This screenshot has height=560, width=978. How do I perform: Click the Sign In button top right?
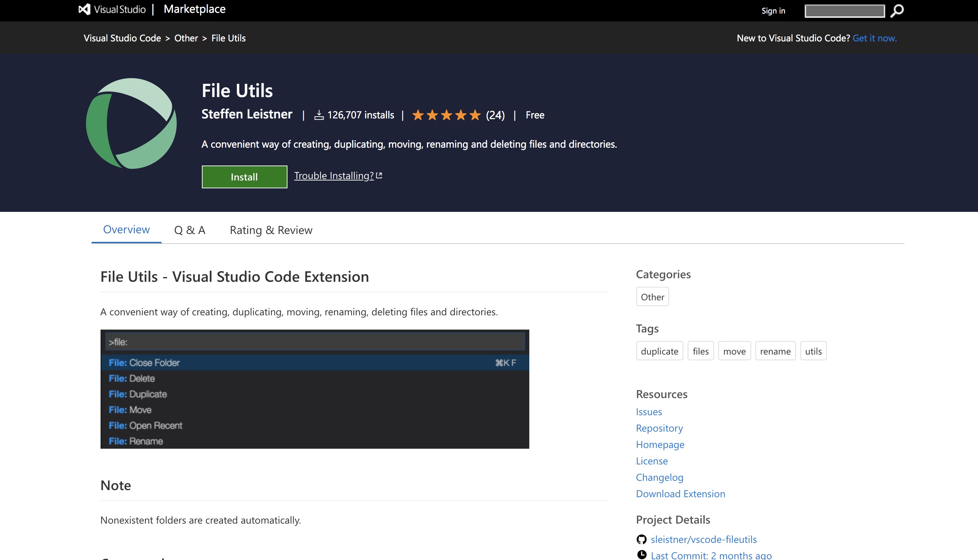pyautogui.click(x=774, y=10)
